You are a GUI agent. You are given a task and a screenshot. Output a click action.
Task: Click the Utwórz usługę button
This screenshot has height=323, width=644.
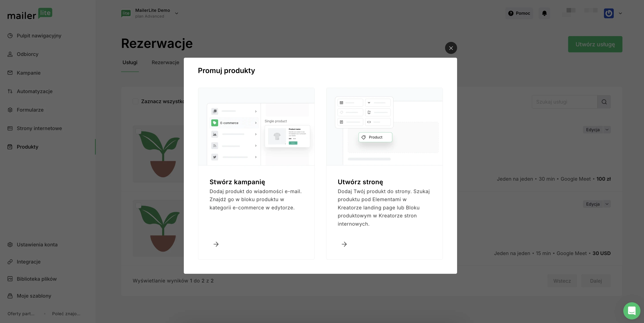pyautogui.click(x=595, y=44)
